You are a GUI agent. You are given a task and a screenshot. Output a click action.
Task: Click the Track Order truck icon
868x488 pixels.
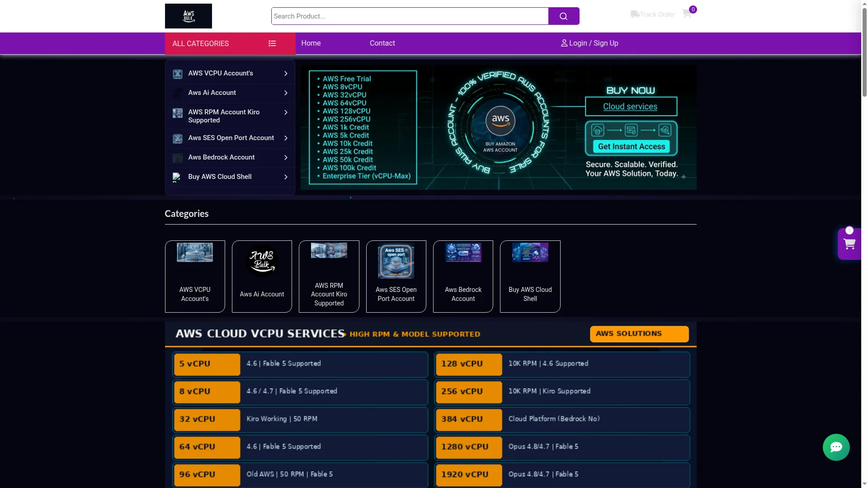coord(635,14)
